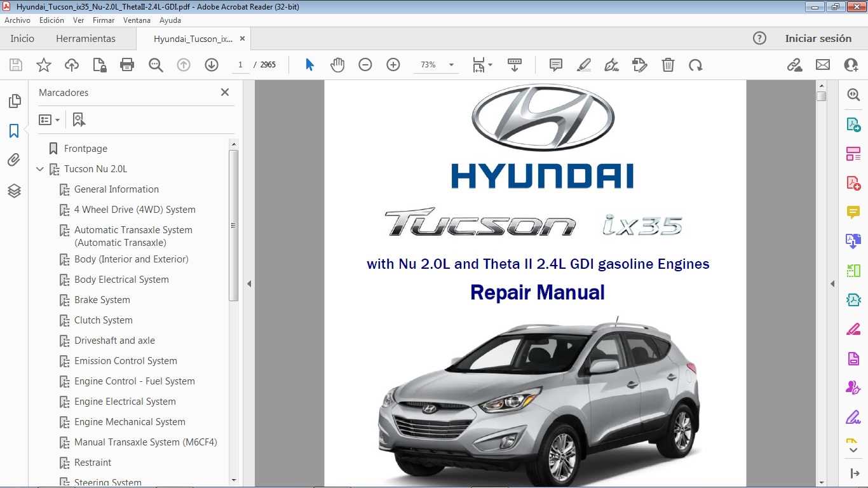Viewport: 868px width, 488px height.
Task: Open Body Electrical System bookmark
Action: tap(121, 280)
